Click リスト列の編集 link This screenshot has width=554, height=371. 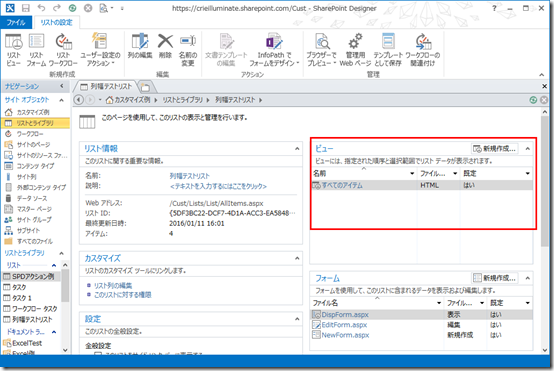(x=113, y=285)
